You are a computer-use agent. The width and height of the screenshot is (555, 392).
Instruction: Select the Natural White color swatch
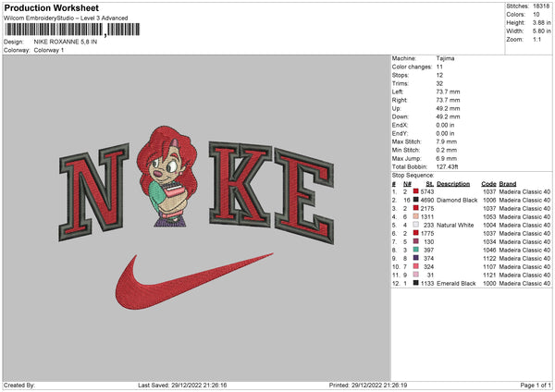point(416,225)
